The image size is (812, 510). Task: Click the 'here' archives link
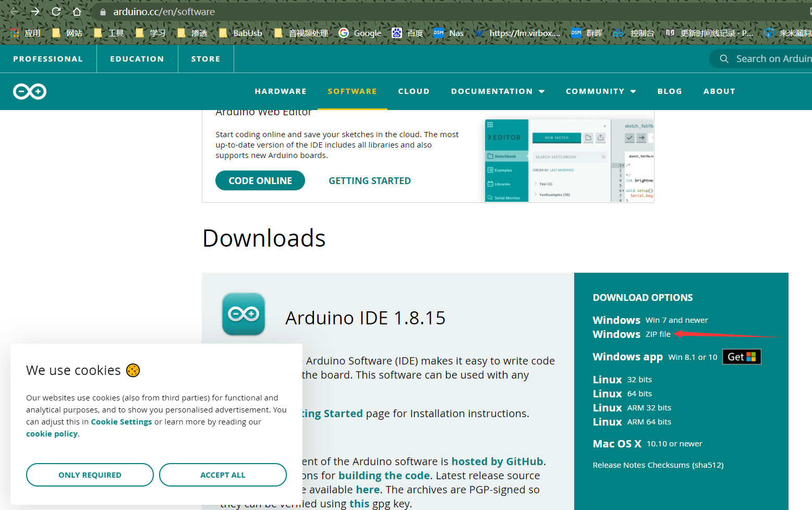pyautogui.click(x=368, y=490)
